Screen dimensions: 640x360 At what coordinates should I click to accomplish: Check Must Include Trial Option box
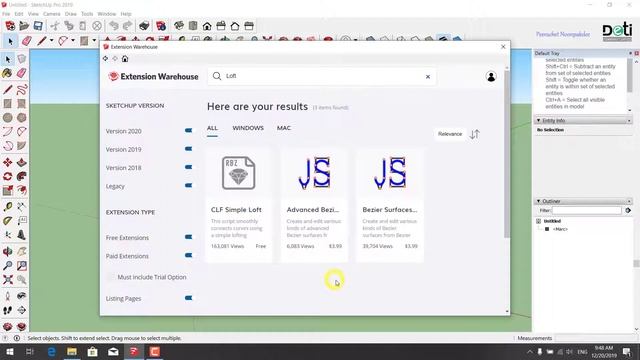110,277
